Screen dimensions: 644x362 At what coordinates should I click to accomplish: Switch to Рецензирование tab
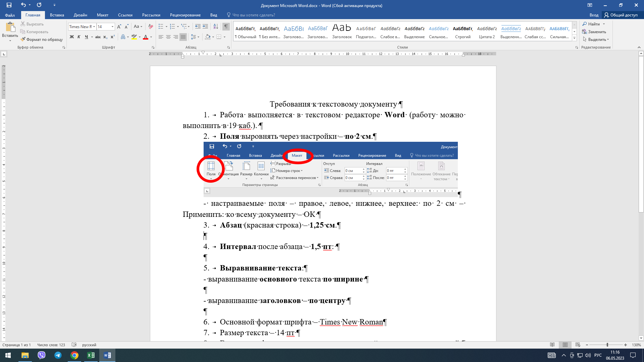185,15
